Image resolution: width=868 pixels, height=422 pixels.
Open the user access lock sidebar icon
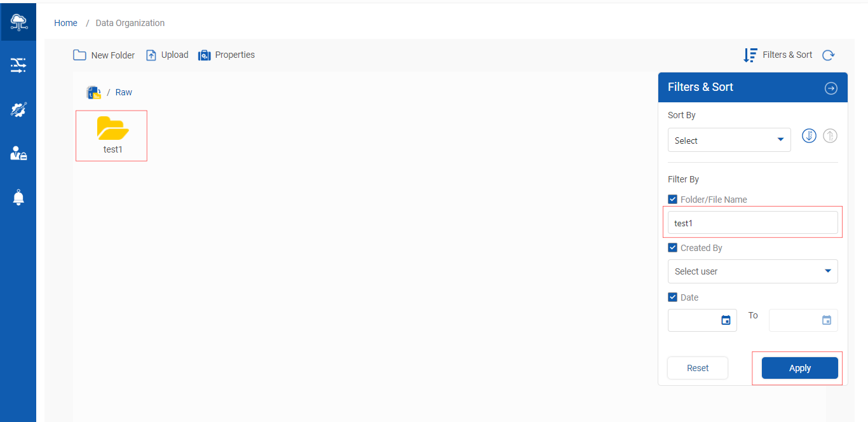tap(18, 153)
